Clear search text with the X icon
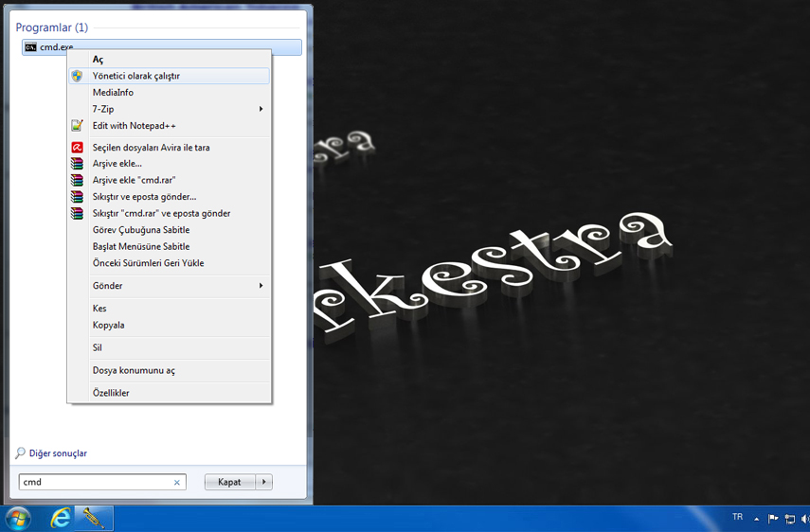This screenshot has width=810, height=532. [176, 482]
